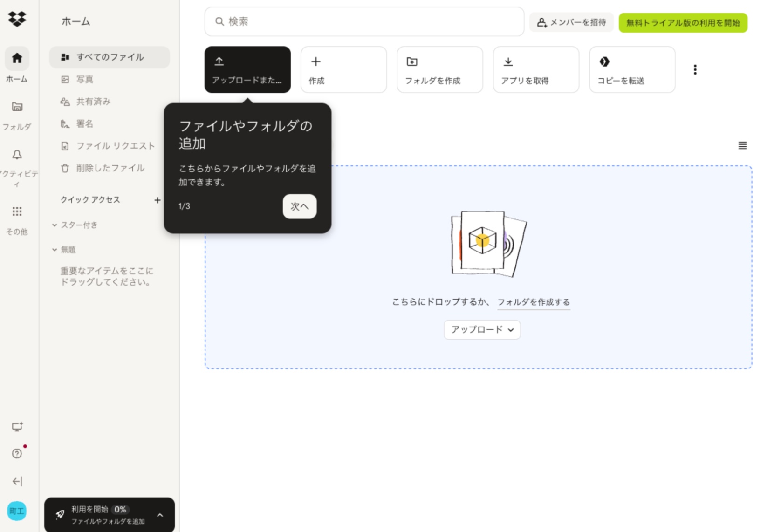Open the フォルダ icon in left rail
Screen dimensions: 774x532
pyautogui.click(x=17, y=107)
